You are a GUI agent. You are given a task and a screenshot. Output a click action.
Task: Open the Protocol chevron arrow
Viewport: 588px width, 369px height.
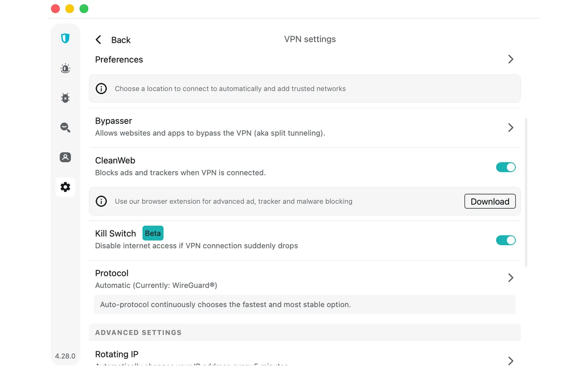tap(511, 278)
